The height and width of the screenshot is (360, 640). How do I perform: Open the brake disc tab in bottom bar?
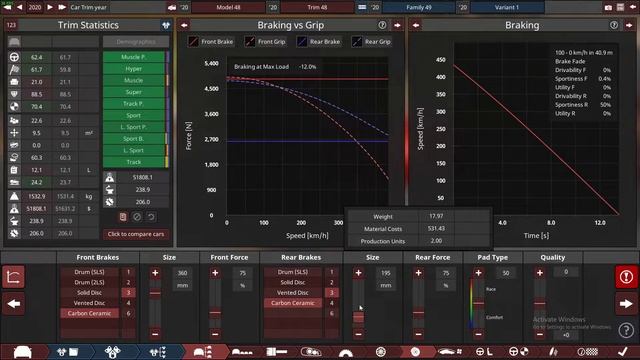[415, 352]
